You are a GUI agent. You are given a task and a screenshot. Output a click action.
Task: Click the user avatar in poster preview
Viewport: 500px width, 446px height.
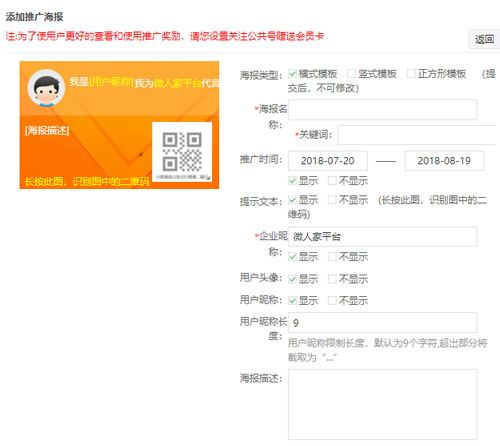[46, 88]
